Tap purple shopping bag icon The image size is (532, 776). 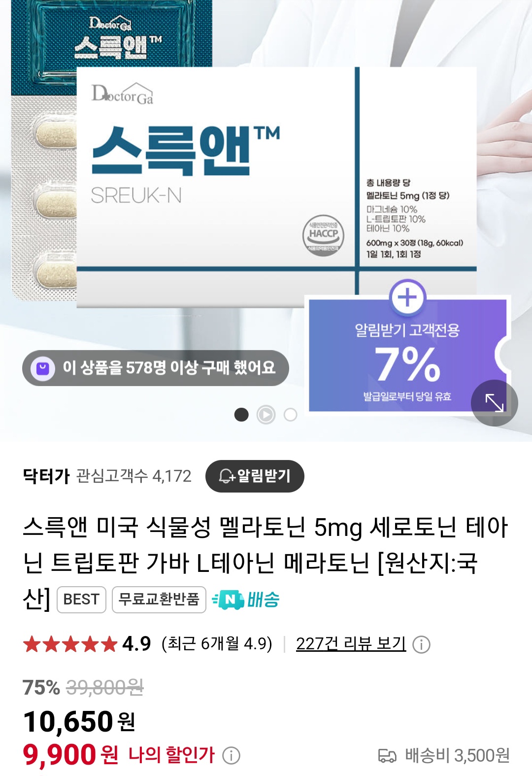click(43, 368)
